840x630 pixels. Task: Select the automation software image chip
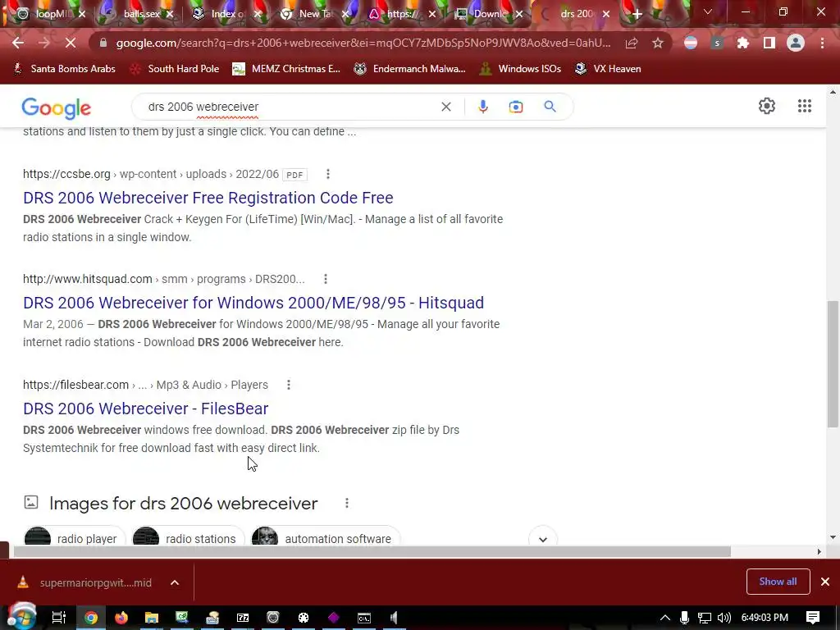325,538
